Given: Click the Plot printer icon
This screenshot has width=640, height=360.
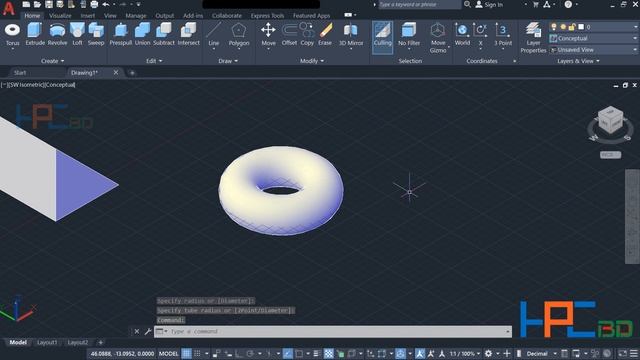Looking at the screenshot, I should coord(94,4).
